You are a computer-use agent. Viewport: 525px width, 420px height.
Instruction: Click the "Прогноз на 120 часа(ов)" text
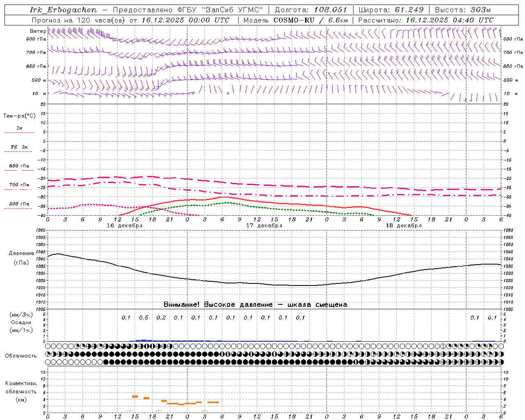[x=79, y=20]
